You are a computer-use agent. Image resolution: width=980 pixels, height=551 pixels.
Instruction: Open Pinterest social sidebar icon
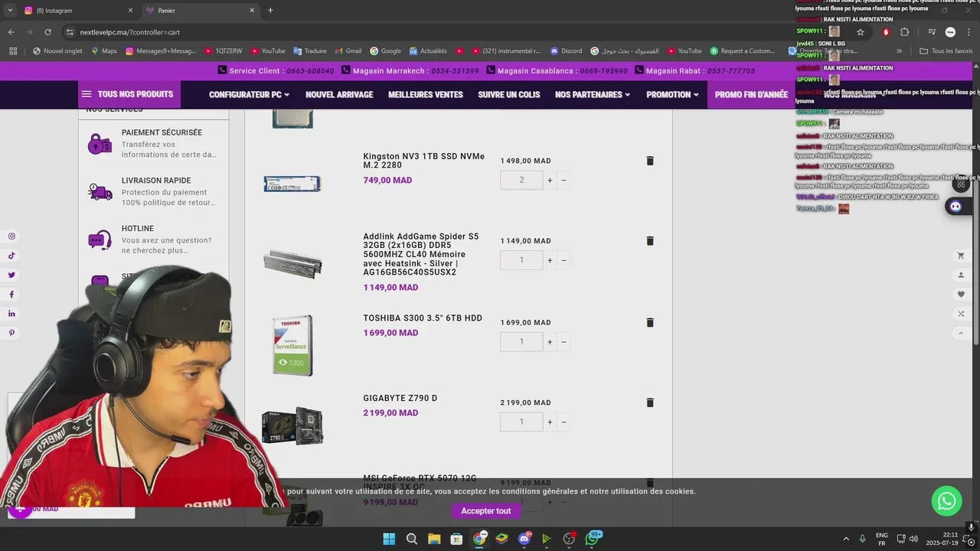(x=11, y=333)
